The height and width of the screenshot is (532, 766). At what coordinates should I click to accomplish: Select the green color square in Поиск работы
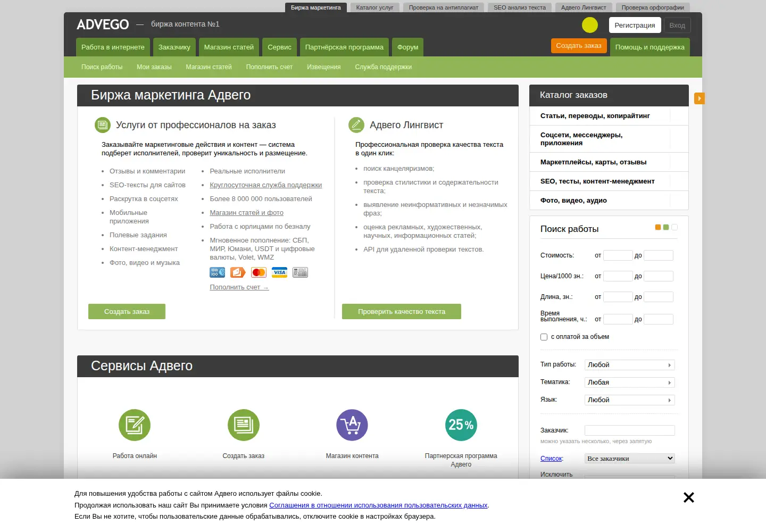pyautogui.click(x=666, y=227)
